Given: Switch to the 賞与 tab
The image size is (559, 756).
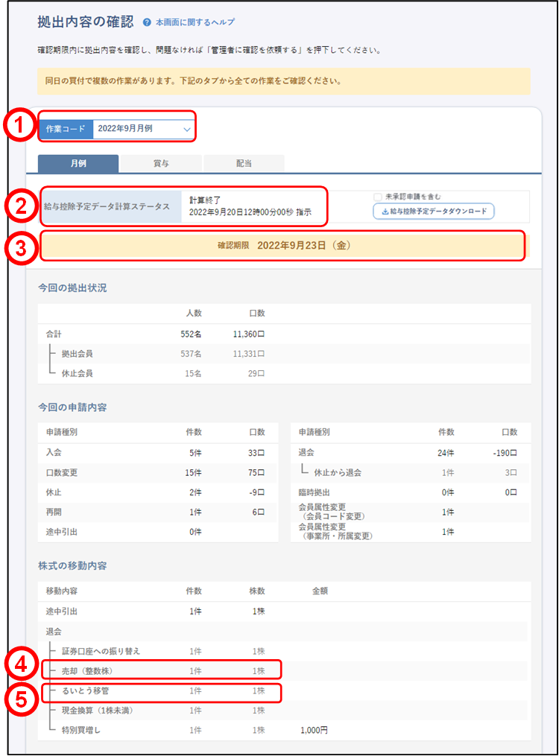Looking at the screenshot, I should tap(160, 164).
